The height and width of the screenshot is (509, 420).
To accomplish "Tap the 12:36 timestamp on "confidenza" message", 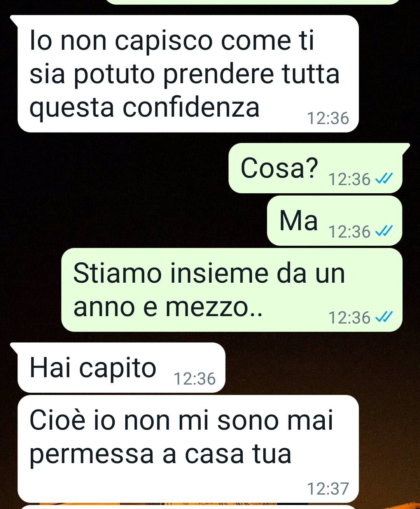I will [328, 118].
